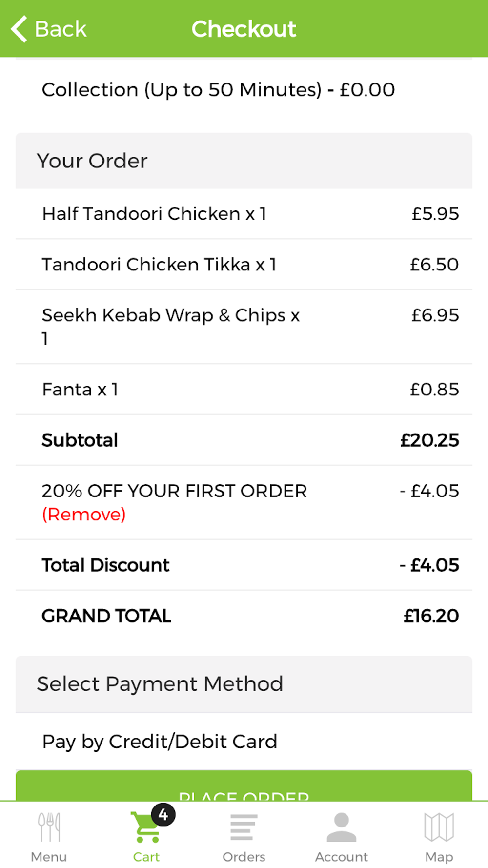The image size is (488, 868).
Task: Switch to the Orders tab label
Action: click(244, 857)
